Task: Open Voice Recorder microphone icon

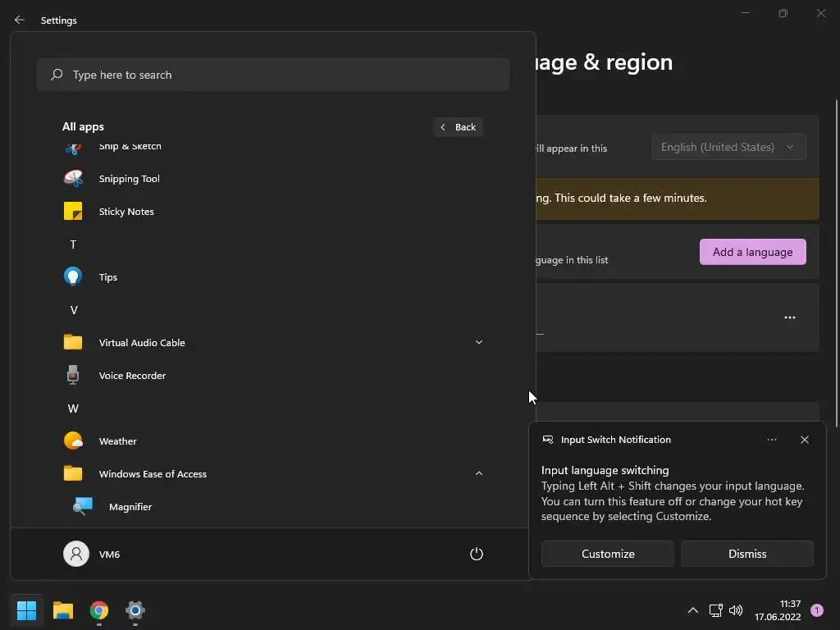Action: 73,376
